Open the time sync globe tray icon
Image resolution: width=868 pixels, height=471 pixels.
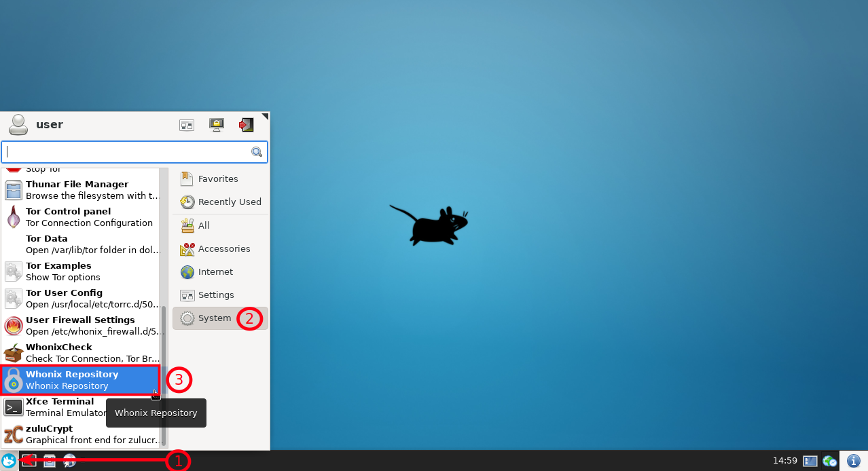829,461
